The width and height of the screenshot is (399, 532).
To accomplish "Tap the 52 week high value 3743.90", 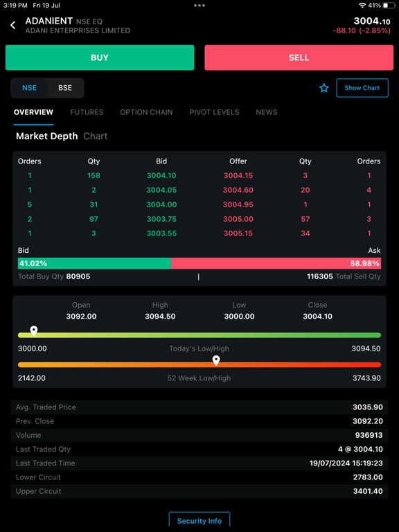I will pos(366,378).
